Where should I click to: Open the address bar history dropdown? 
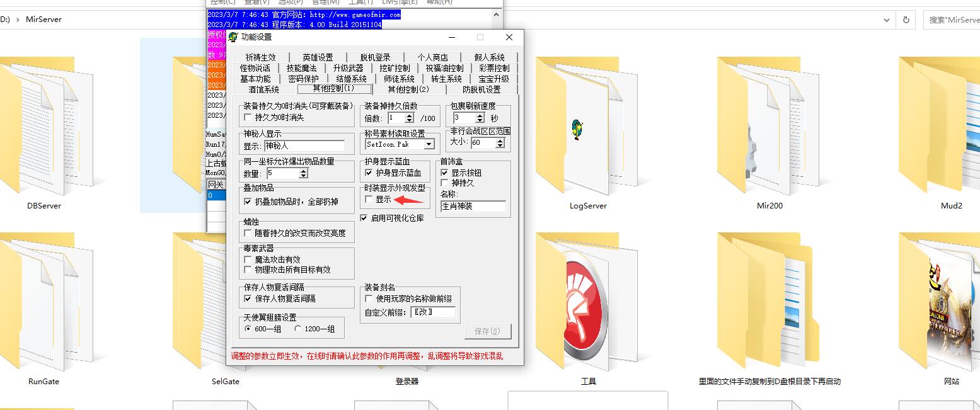[886, 20]
